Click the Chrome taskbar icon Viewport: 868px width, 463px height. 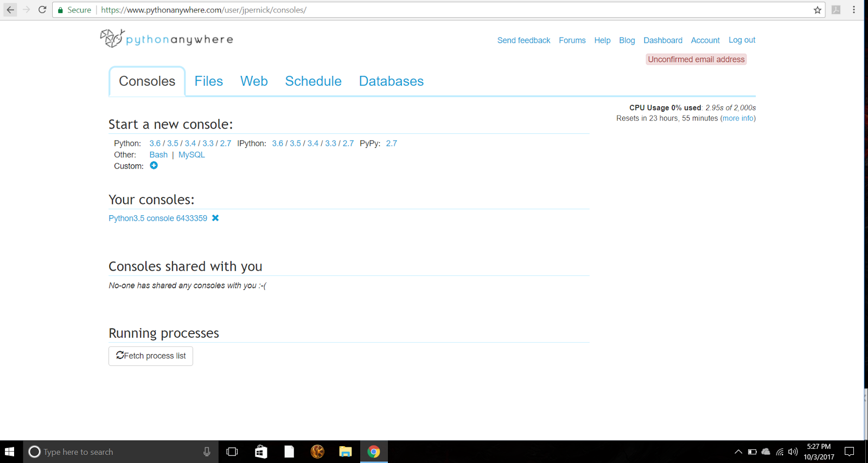tap(374, 452)
